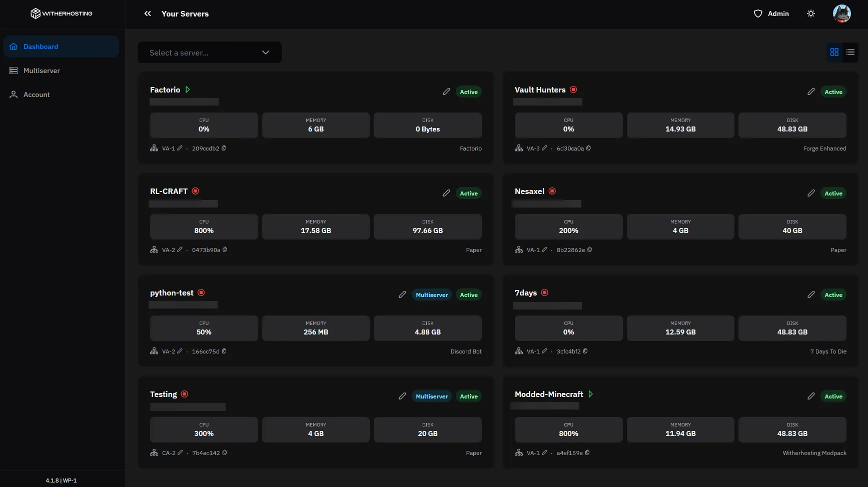
Task: Edit the CA-2 node on Testing card
Action: [180, 452]
